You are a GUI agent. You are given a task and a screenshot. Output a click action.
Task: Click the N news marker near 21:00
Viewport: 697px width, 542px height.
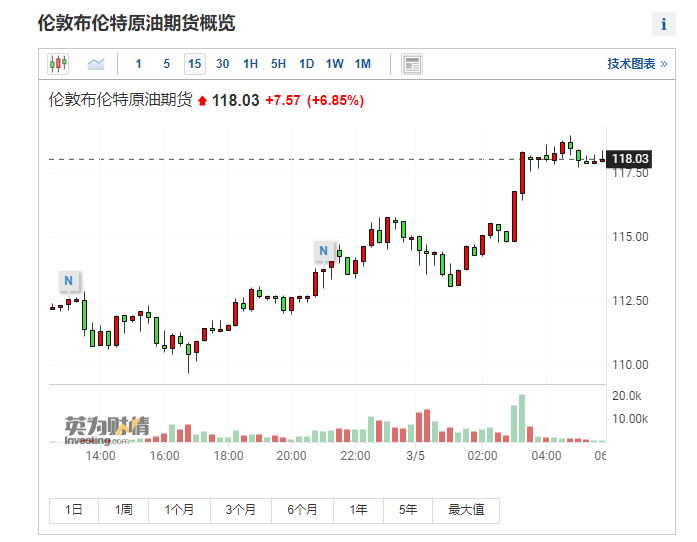pos(323,250)
